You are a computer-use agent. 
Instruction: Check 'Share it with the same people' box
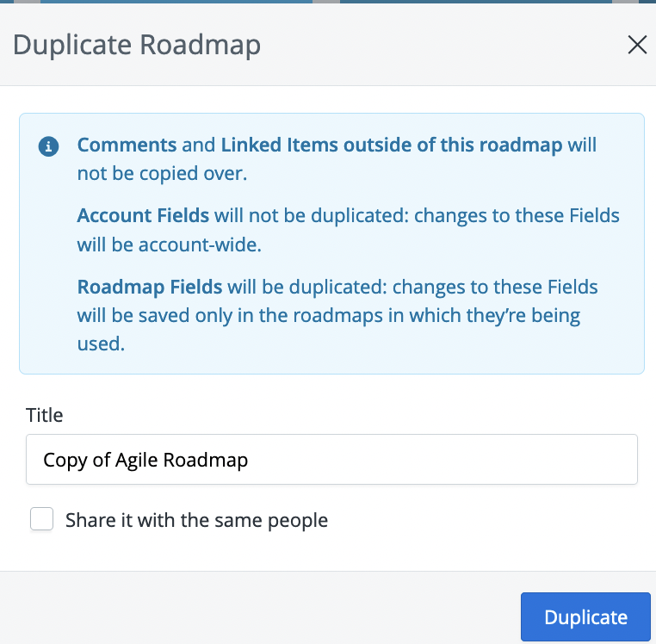coord(42,519)
